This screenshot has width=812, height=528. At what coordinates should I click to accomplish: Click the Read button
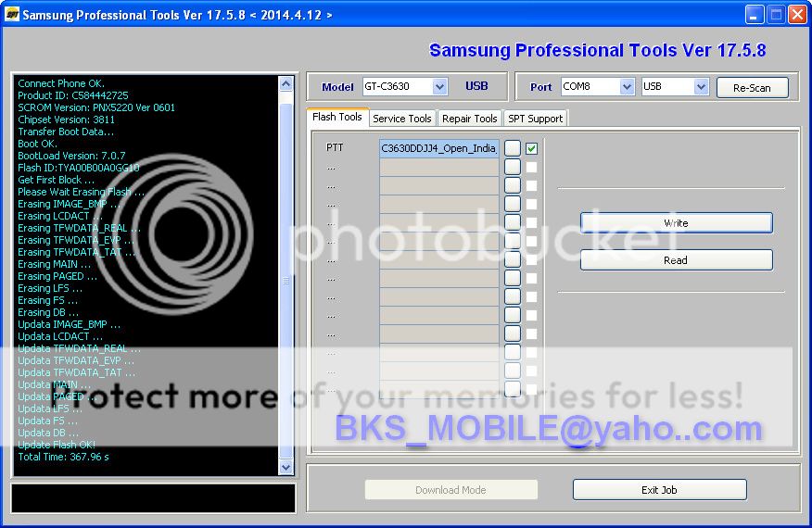click(x=677, y=260)
